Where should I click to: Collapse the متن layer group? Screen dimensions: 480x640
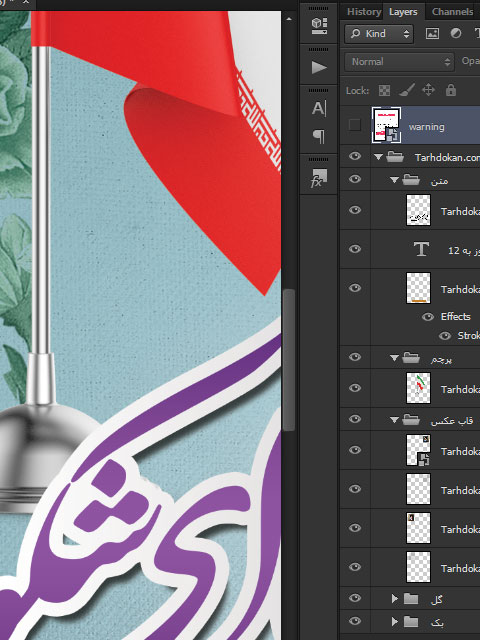coord(394,180)
